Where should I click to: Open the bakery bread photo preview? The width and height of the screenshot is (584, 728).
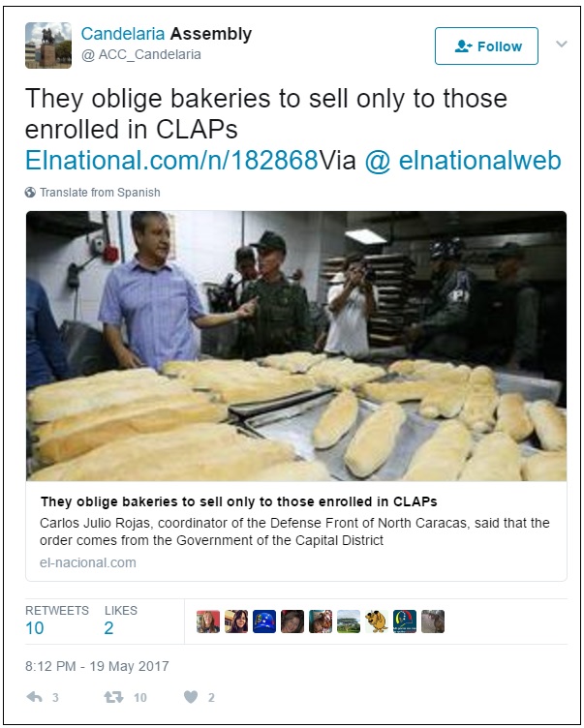coord(296,346)
